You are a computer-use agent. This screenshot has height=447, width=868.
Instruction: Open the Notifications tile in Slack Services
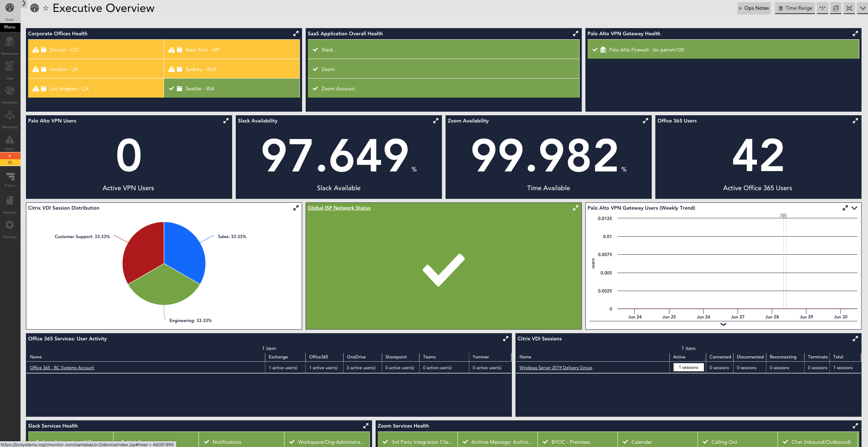click(241, 440)
